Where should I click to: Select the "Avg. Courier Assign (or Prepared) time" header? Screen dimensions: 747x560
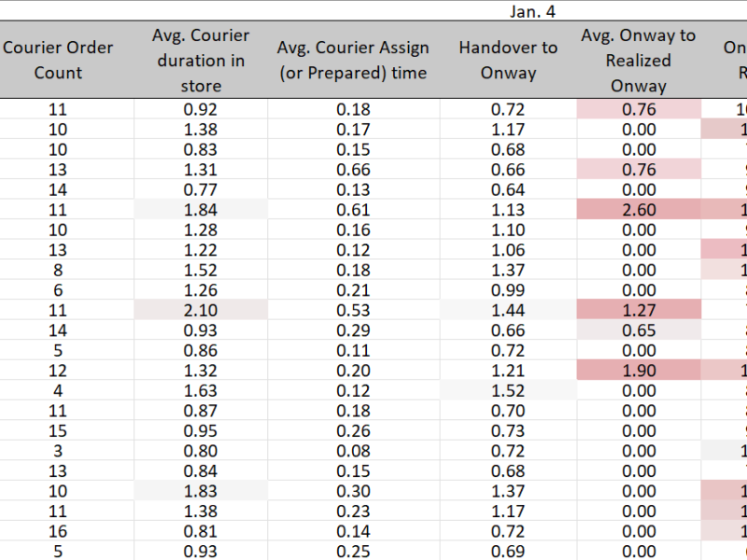pyautogui.click(x=353, y=60)
